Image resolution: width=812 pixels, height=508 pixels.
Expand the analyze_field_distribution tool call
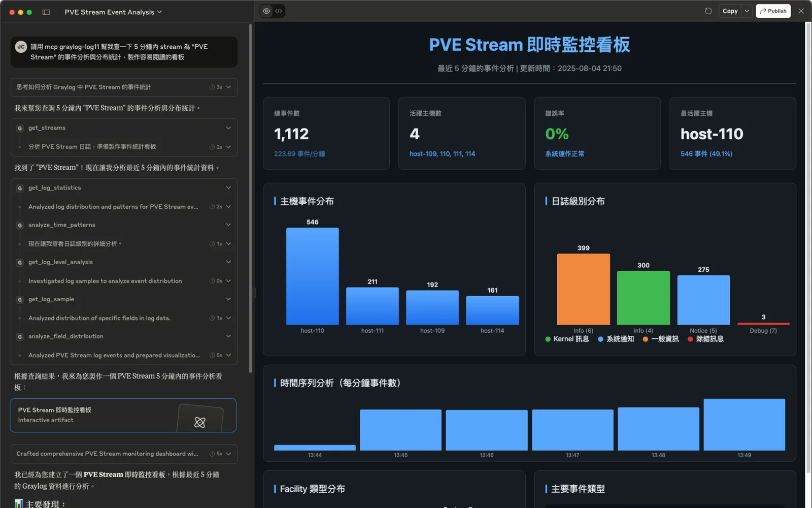pos(228,336)
